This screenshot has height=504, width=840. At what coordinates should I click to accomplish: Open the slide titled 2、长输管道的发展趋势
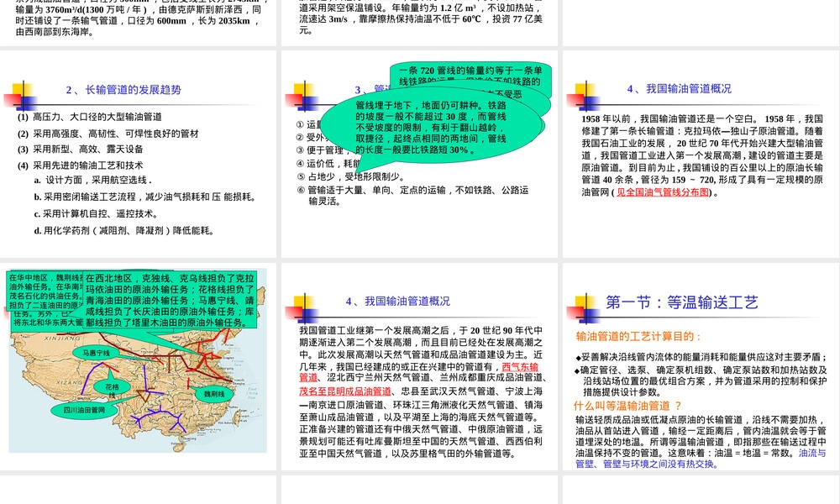139,154
